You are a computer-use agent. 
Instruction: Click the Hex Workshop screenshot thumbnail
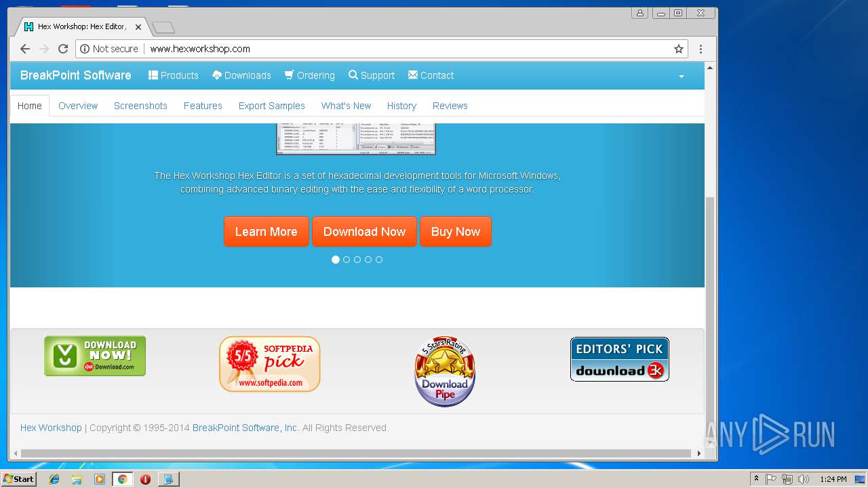click(x=356, y=139)
